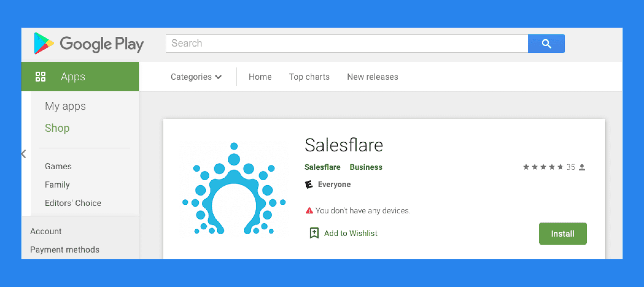
Task: Click the wishlist bookmark icon
Action: point(314,233)
